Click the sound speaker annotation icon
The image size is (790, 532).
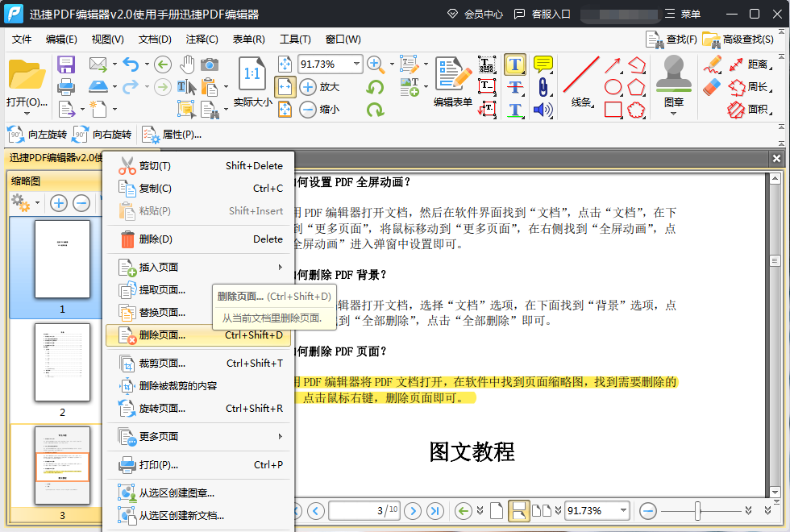click(x=543, y=110)
